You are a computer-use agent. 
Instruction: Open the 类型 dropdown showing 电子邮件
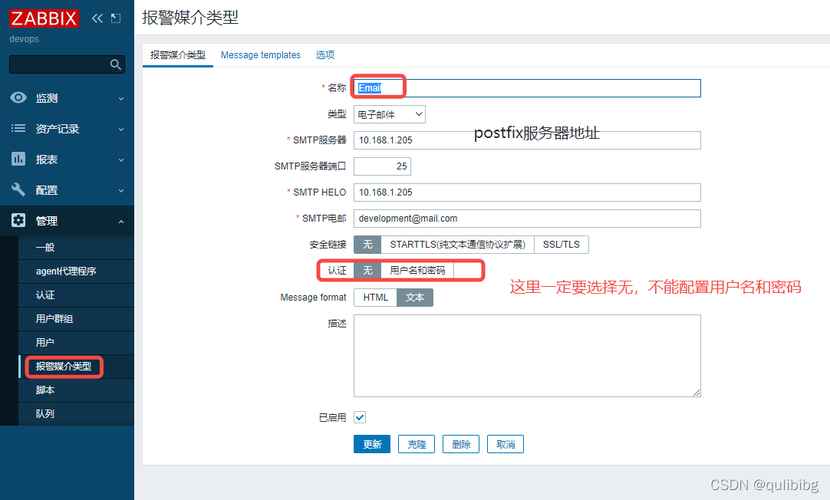[x=390, y=114]
